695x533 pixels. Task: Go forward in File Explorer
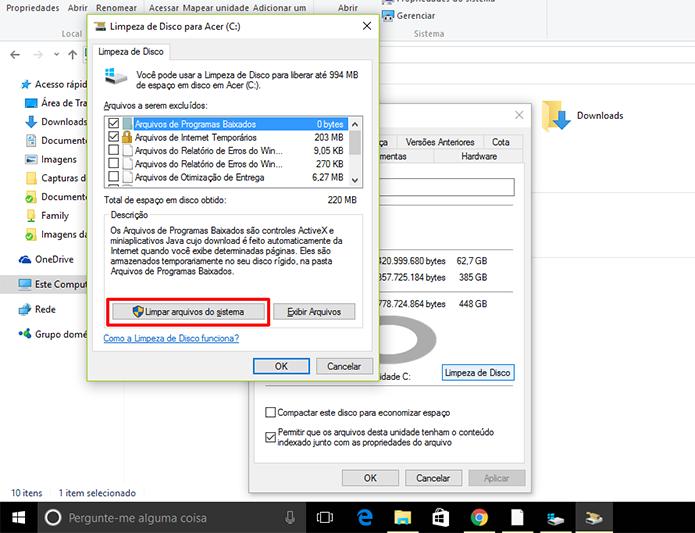pyautogui.click(x=38, y=54)
